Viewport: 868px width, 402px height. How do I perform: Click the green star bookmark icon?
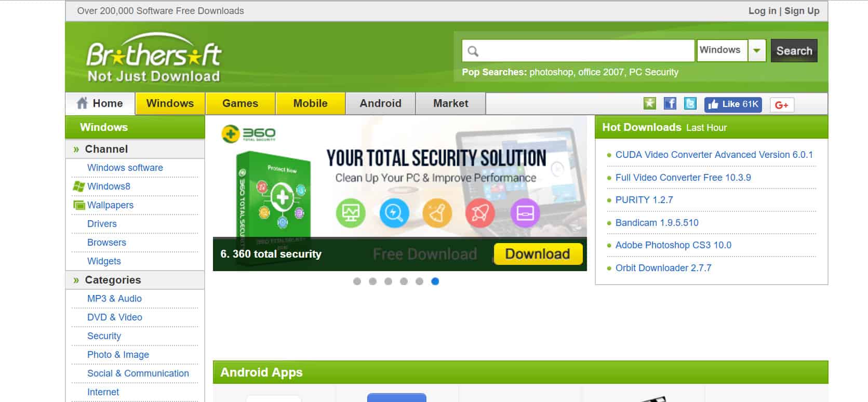click(x=649, y=103)
